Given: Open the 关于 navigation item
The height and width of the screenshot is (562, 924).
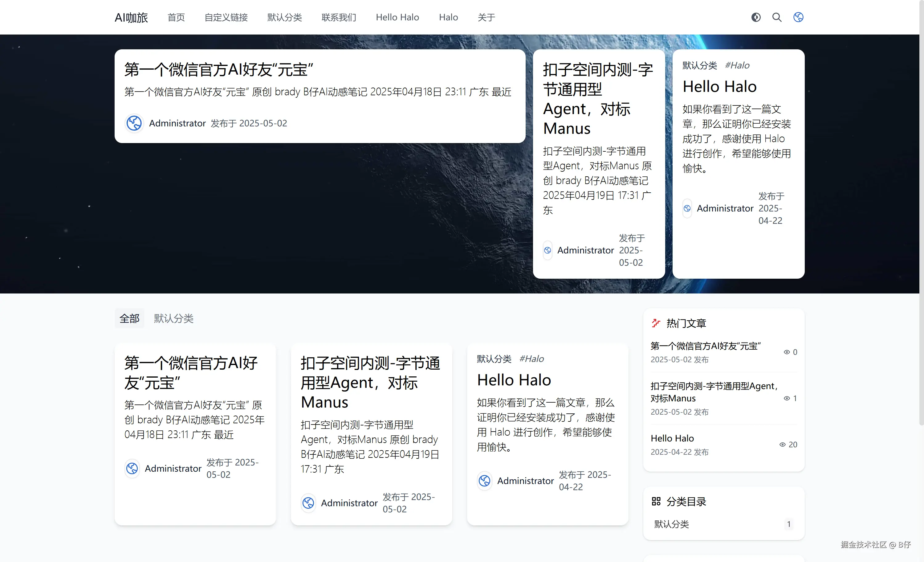Looking at the screenshot, I should pyautogui.click(x=486, y=17).
